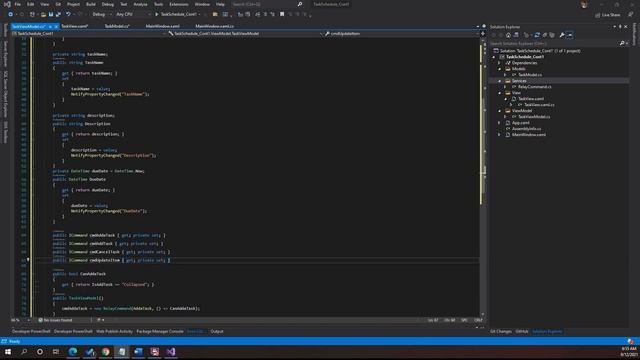Switch to MainWindow.xaml.cs editor tab
The width and height of the screenshot is (640, 360).
tap(214, 26)
